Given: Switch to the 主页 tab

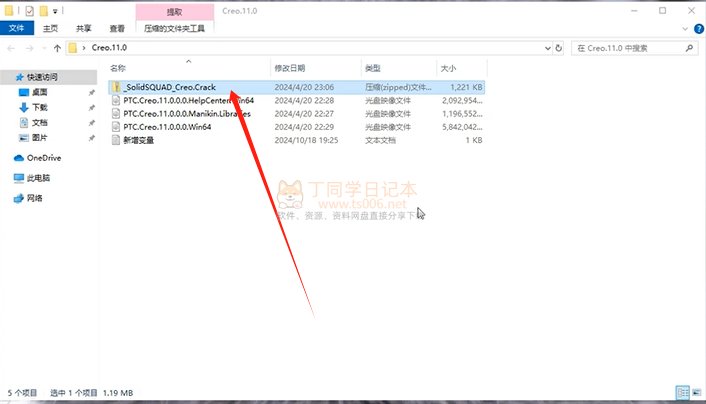Looking at the screenshot, I should (x=50, y=28).
